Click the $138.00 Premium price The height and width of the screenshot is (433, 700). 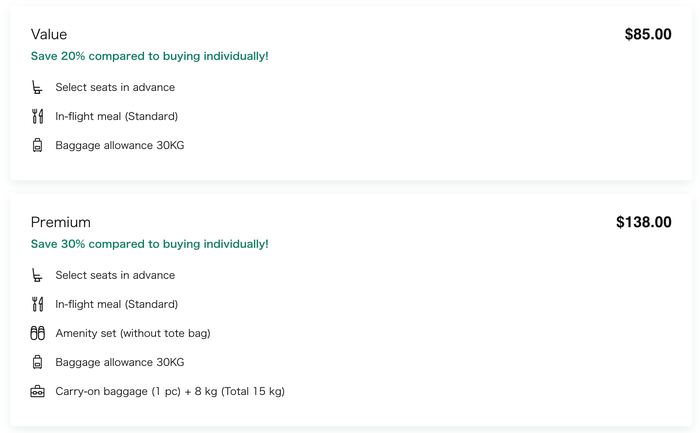click(x=643, y=222)
